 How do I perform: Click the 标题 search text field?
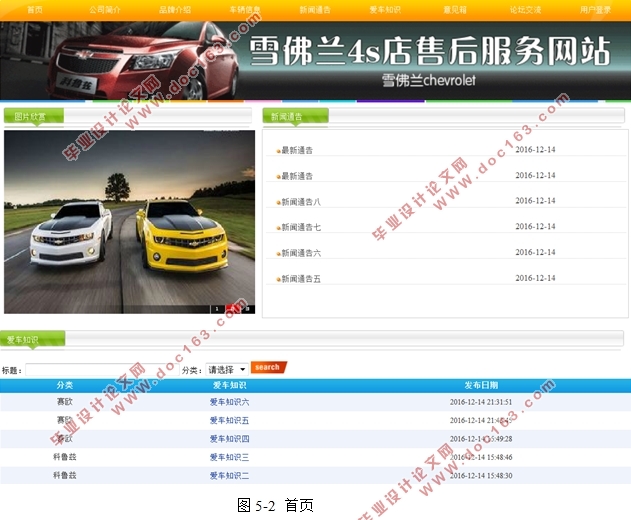coord(102,370)
